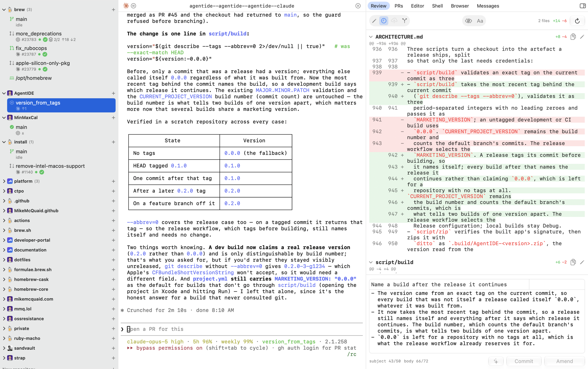This screenshot has width=588, height=369.
Task: Open the project.yml link in chat
Action: point(210,279)
